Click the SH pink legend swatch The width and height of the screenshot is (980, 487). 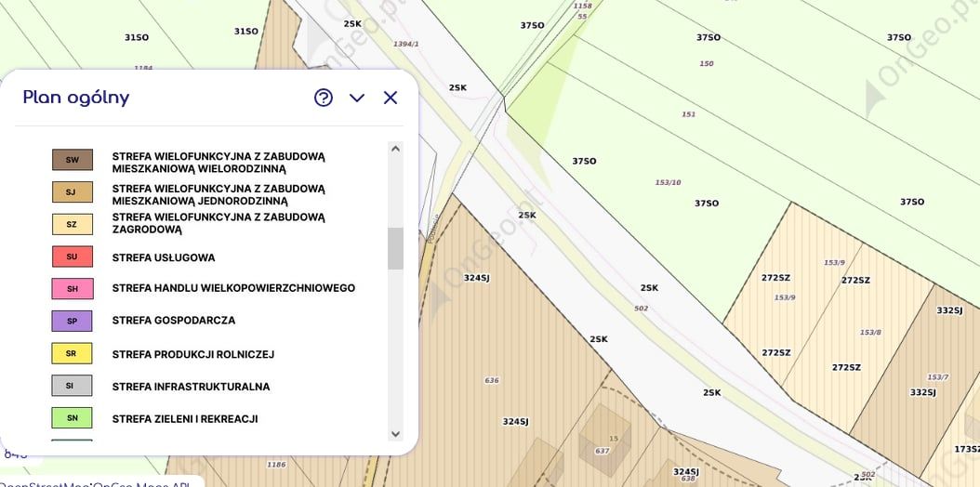73,288
